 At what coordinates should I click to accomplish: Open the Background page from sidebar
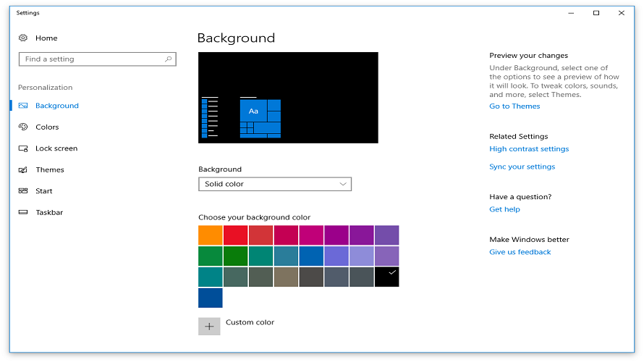pyautogui.click(x=56, y=106)
